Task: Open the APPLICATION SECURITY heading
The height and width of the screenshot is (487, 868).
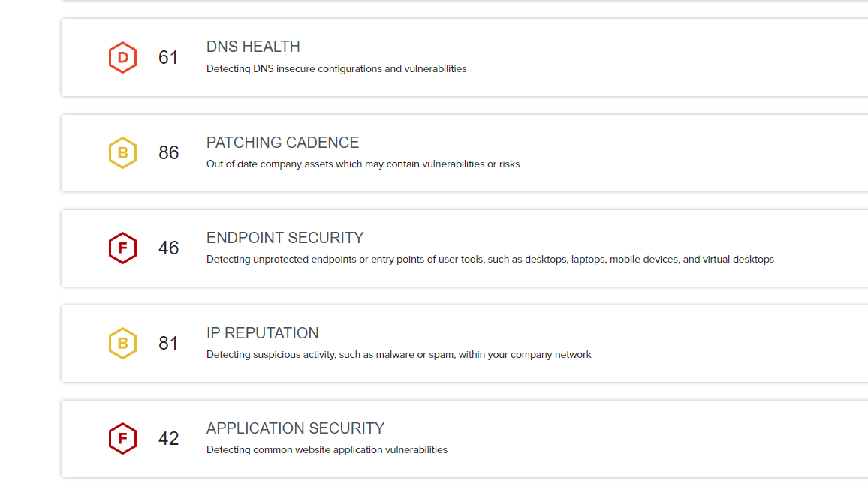Action: (x=295, y=428)
